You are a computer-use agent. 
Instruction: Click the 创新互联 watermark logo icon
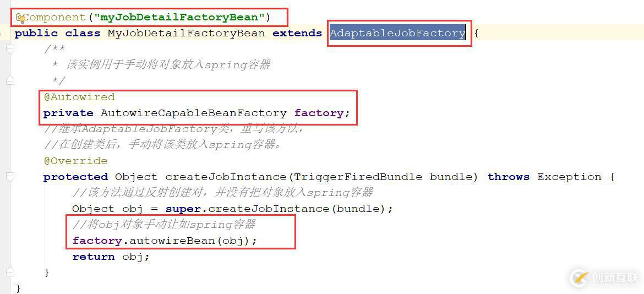click(x=579, y=277)
